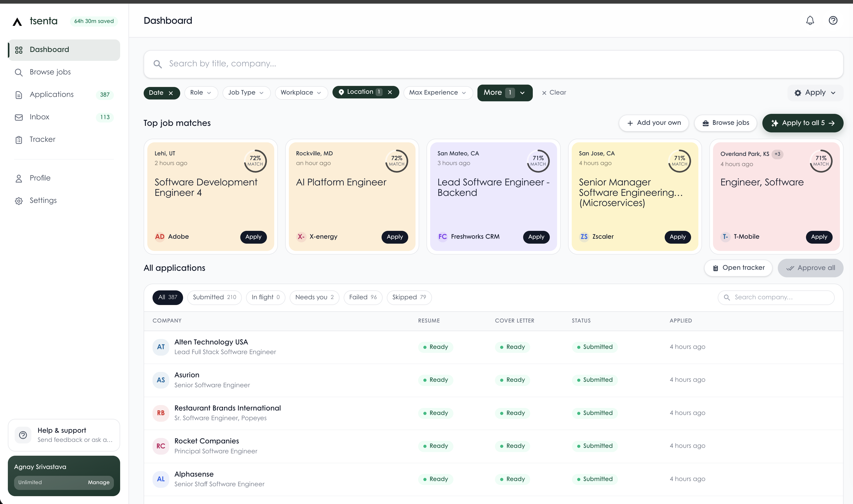The image size is (853, 504).
Task: Remove the Date filter with its X
Action: pos(171,93)
